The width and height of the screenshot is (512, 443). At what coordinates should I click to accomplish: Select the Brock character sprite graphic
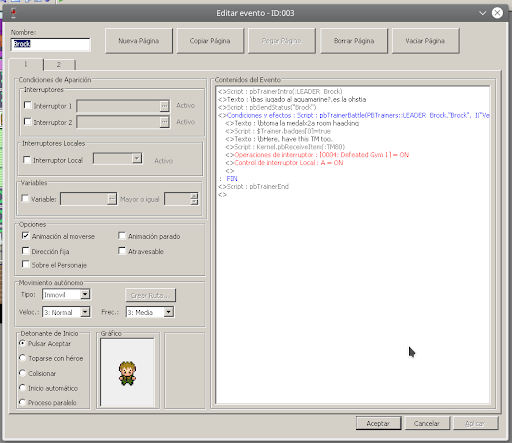coord(127,373)
